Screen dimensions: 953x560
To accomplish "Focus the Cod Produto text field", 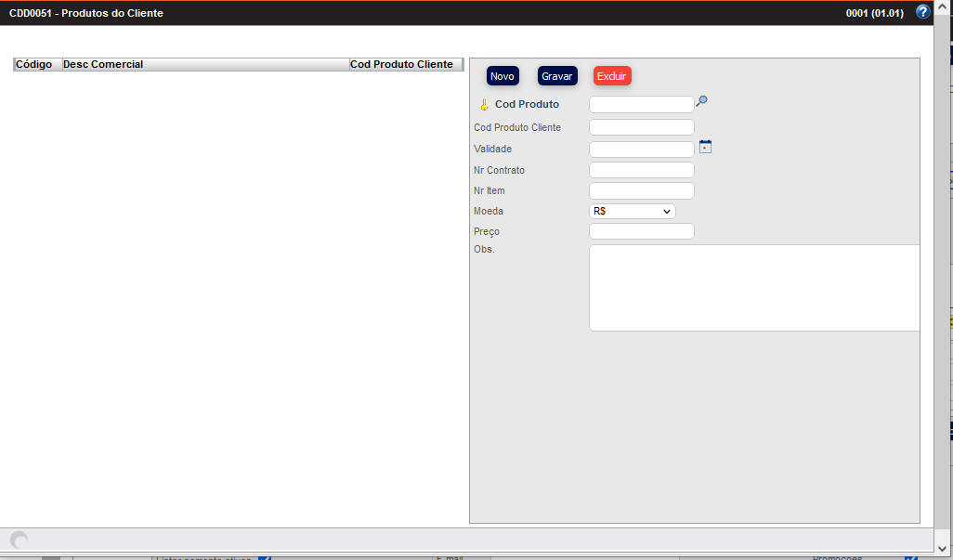I will [641, 105].
